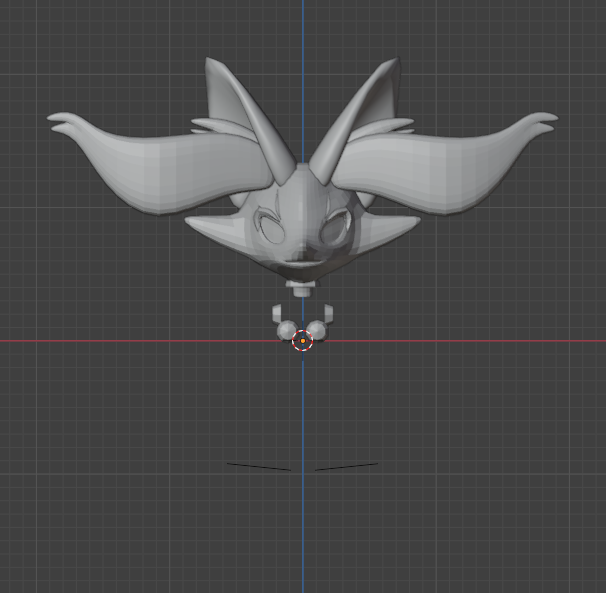Select the right black line segment

coord(346,467)
